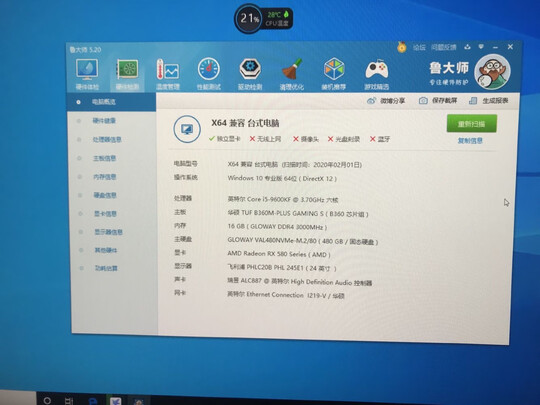
Task: Minimize the 鲁大师 window
Action: click(495, 47)
